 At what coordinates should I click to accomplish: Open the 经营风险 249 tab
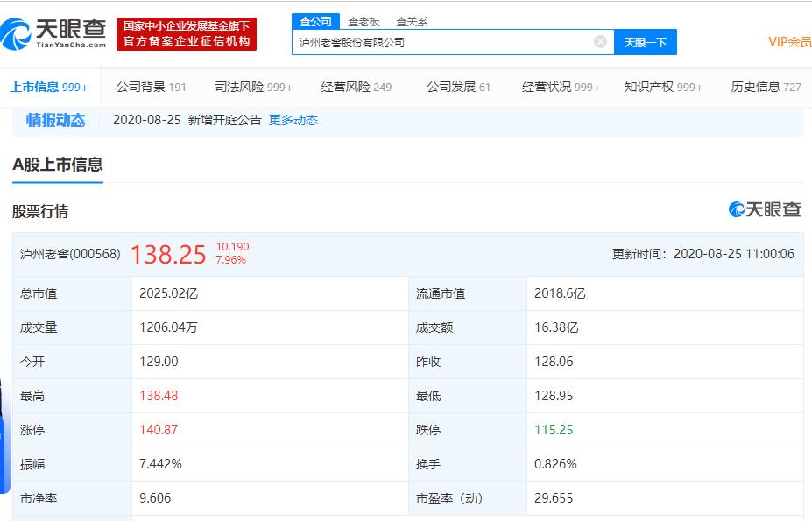click(x=357, y=87)
